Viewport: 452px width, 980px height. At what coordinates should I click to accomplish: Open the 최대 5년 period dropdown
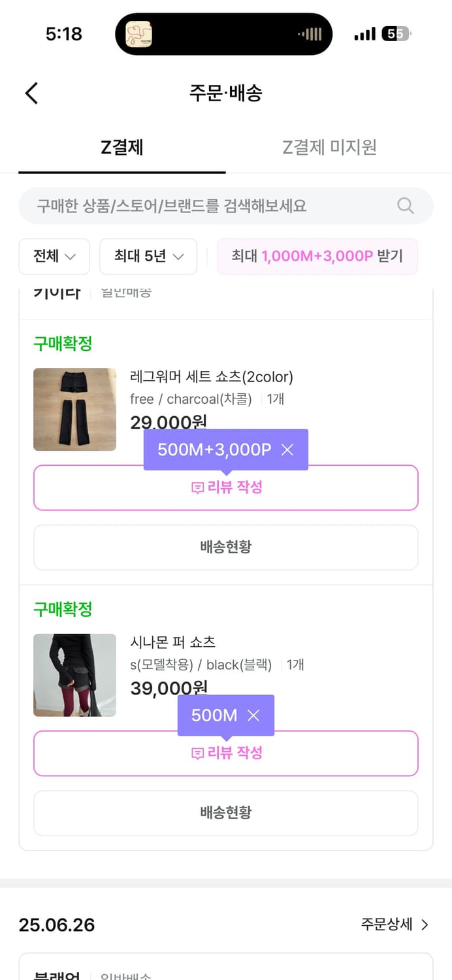click(x=148, y=256)
